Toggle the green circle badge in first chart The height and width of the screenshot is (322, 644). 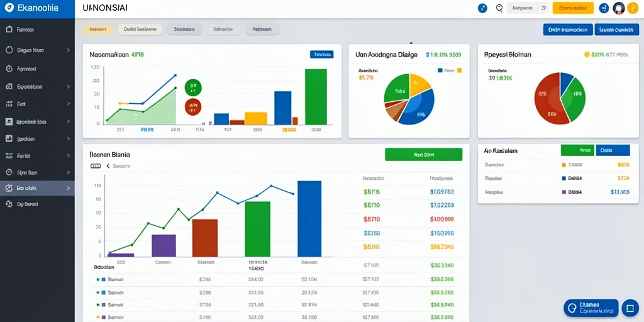coord(193,87)
